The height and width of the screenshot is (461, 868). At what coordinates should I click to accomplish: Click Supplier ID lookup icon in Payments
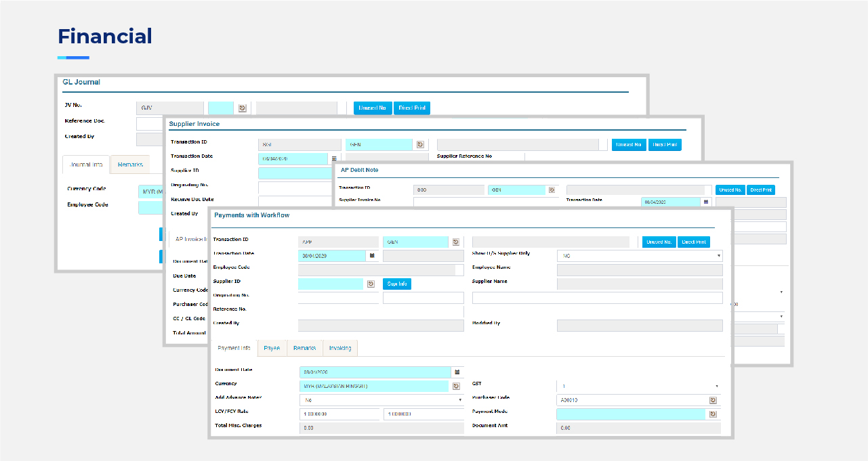[371, 284]
